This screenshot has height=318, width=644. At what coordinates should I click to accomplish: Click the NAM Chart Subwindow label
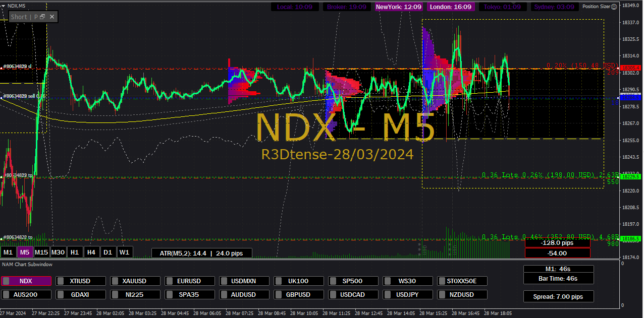(x=27, y=264)
